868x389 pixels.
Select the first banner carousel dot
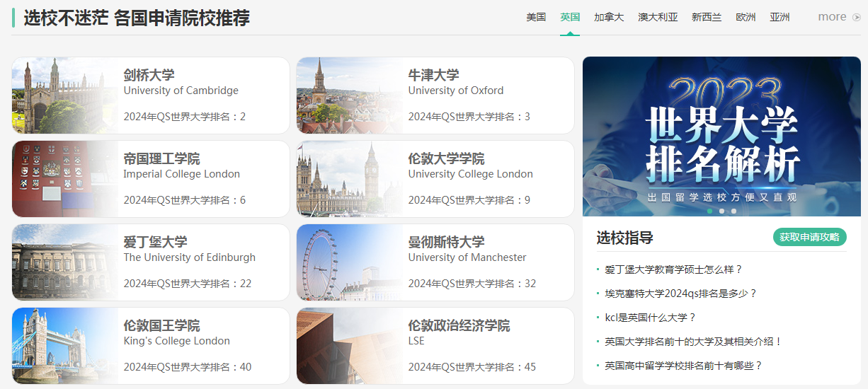[x=709, y=211]
